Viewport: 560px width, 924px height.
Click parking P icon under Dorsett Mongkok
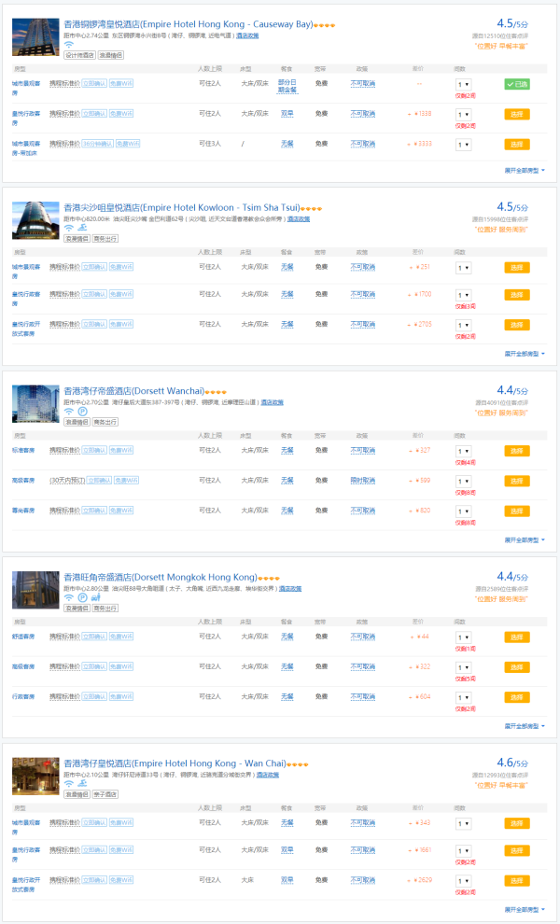pyautogui.click(x=82, y=597)
